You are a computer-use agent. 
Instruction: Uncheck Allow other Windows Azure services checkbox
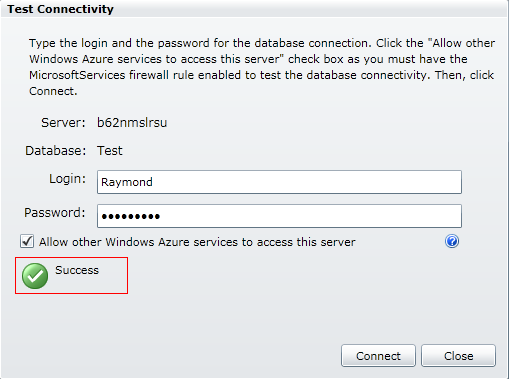[27, 241]
